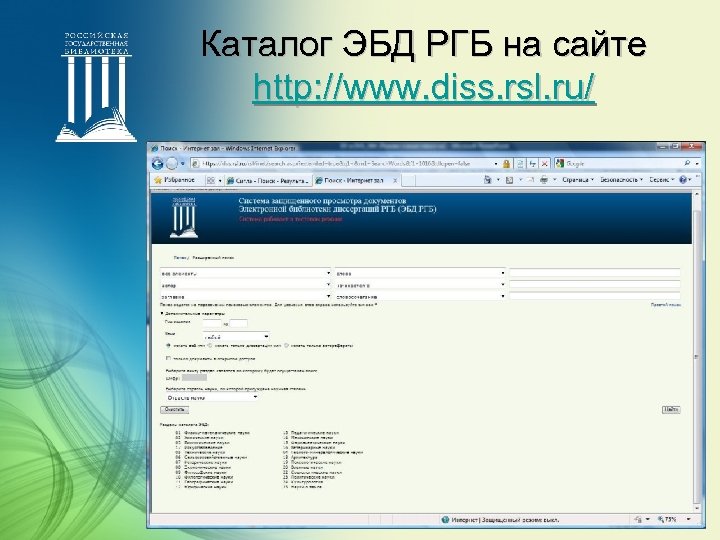Open Избранное favorites star button

(174, 180)
